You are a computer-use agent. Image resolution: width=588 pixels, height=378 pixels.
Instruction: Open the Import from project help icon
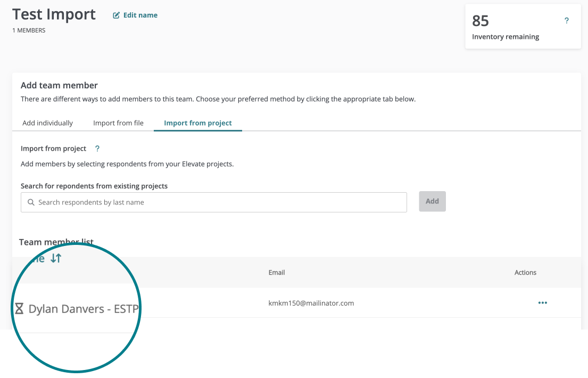coord(97,149)
